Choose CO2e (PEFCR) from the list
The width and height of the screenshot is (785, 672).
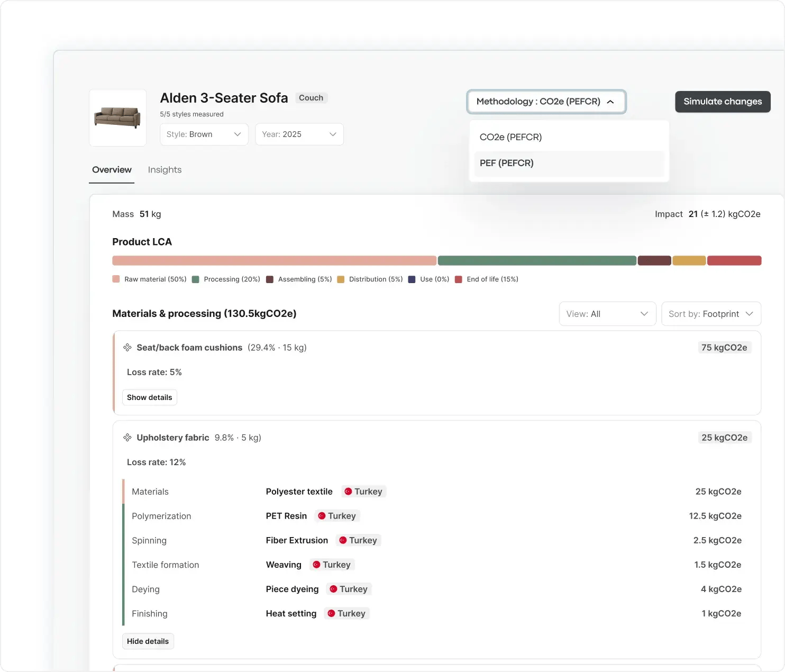click(x=569, y=137)
